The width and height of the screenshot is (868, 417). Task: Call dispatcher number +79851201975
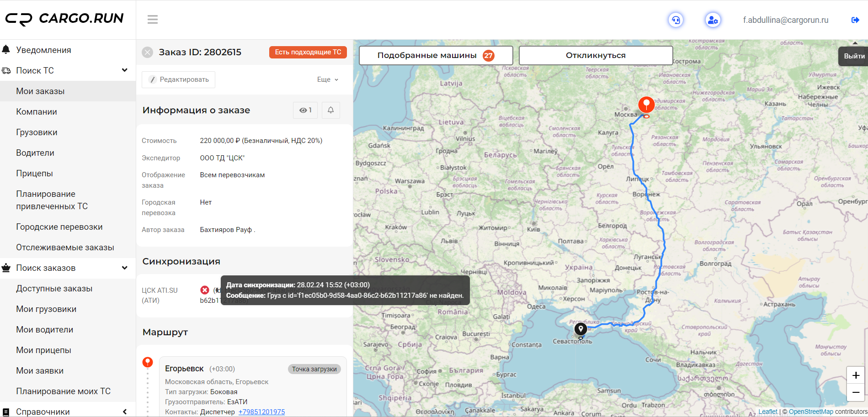[261, 412]
